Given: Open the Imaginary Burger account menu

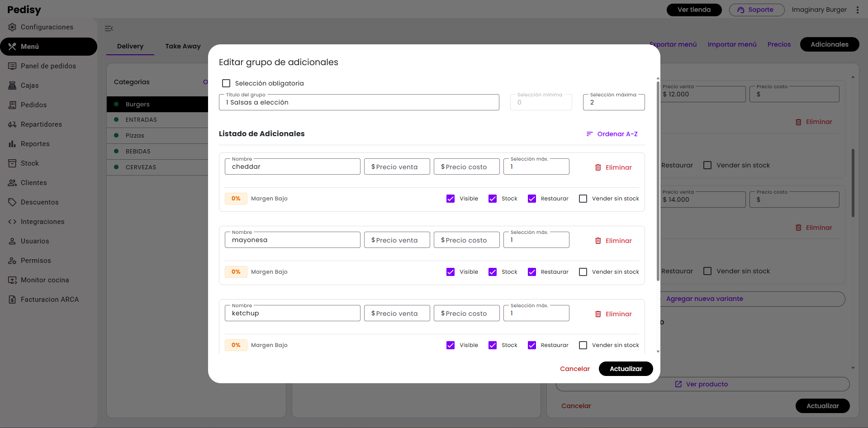Looking at the screenshot, I should click(819, 10).
